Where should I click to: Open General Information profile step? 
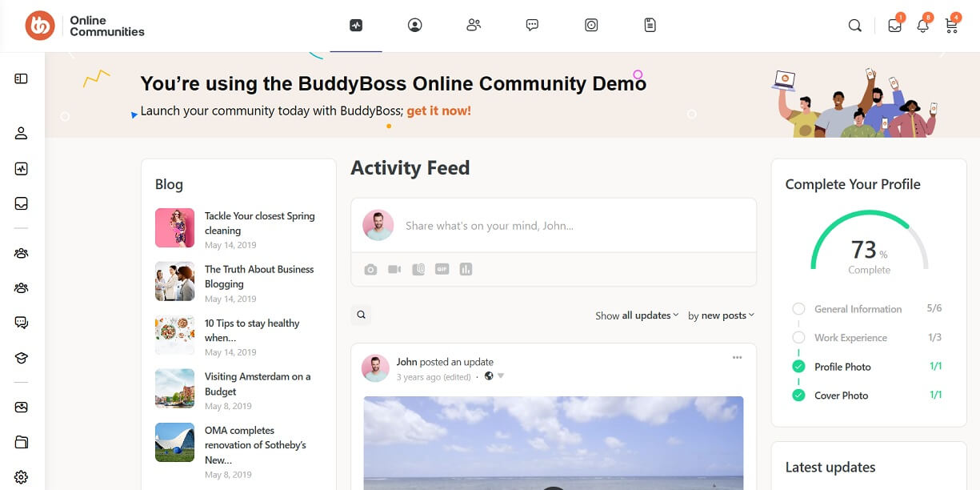pyautogui.click(x=858, y=309)
